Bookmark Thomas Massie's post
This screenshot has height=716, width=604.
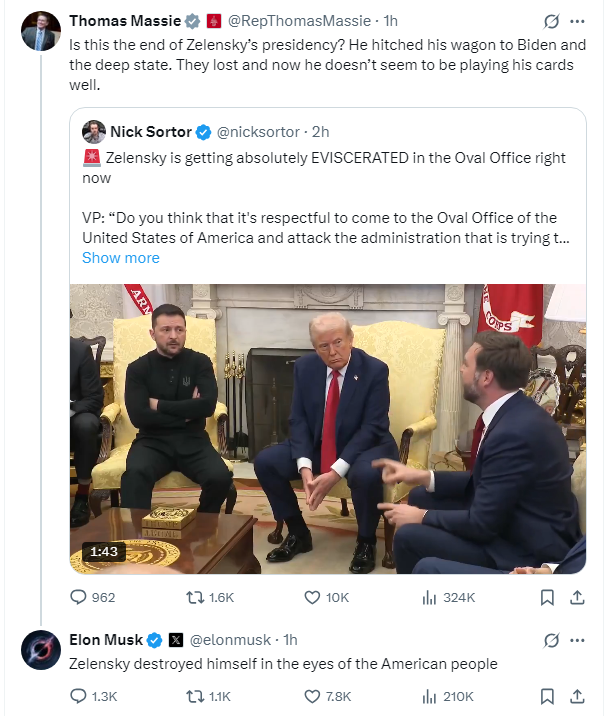[547, 597]
